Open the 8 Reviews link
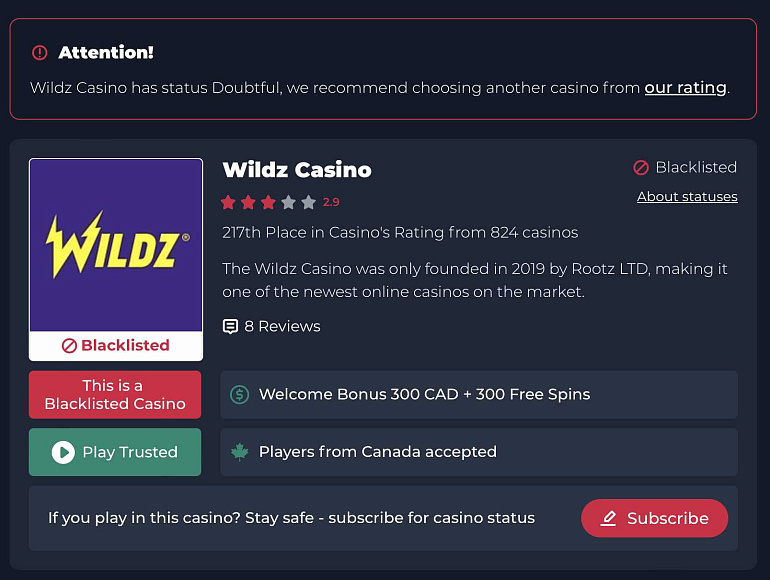This screenshot has height=580, width=770. pos(272,327)
